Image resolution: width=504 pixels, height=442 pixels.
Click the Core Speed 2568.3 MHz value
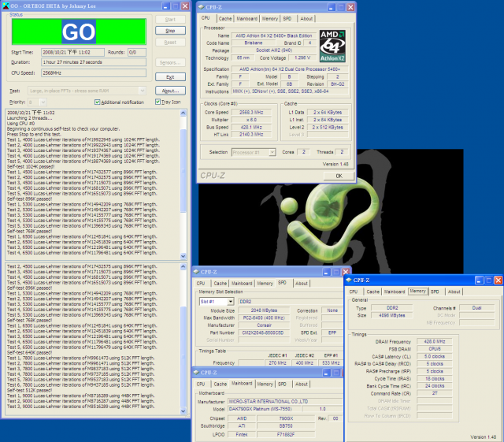point(251,112)
